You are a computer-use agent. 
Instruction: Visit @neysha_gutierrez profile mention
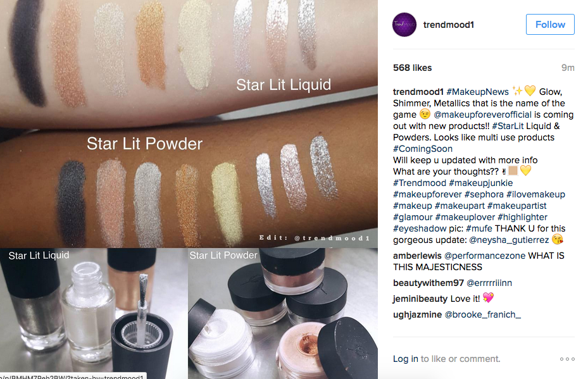(x=509, y=240)
